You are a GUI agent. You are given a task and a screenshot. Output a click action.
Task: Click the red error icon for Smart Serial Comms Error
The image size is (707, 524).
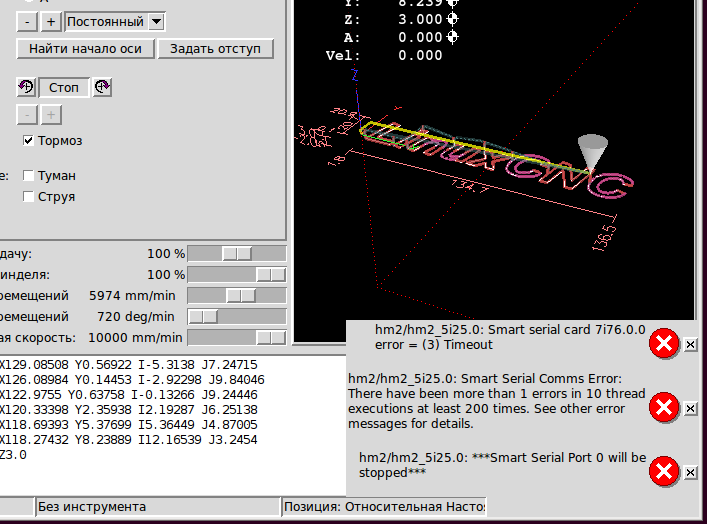coord(664,408)
